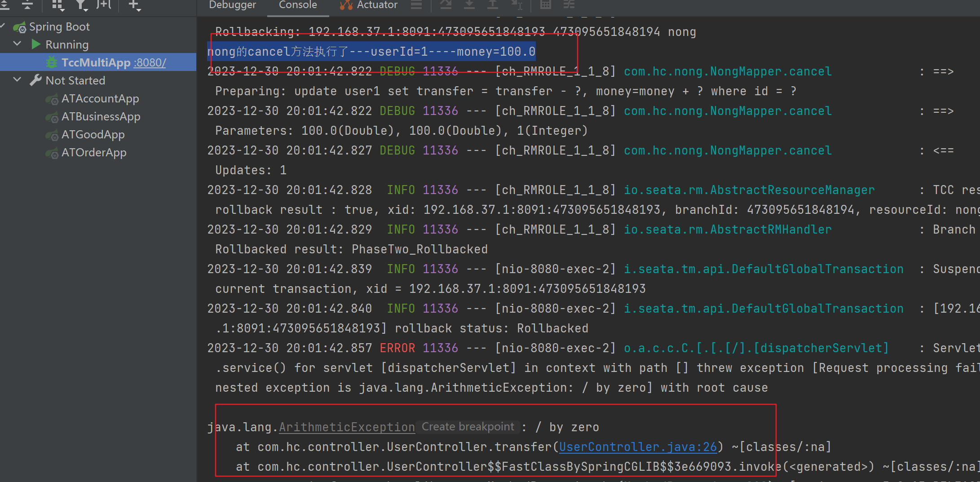Open the Group By grid icon dropdown
980x482 pixels.
58,4
